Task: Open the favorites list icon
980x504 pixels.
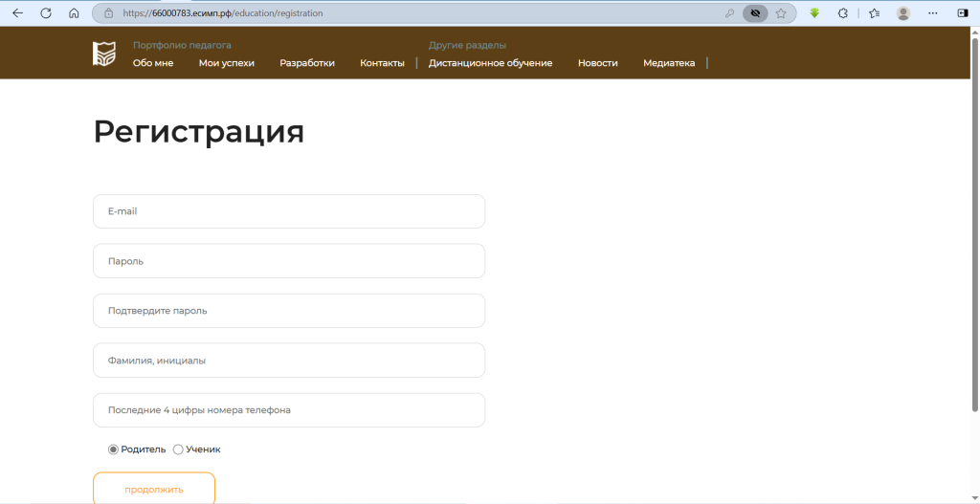Action: click(x=875, y=13)
